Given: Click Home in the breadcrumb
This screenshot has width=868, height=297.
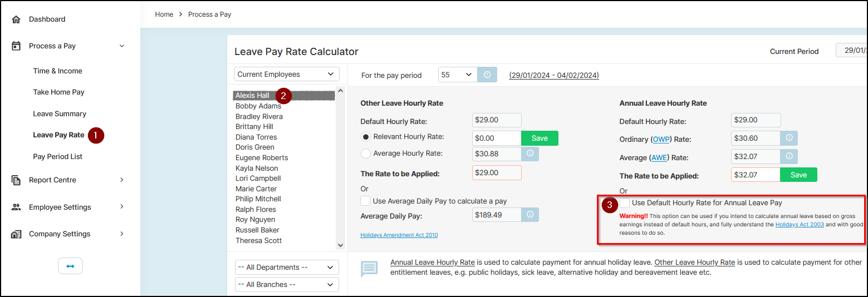Looking at the screenshot, I should (164, 14).
